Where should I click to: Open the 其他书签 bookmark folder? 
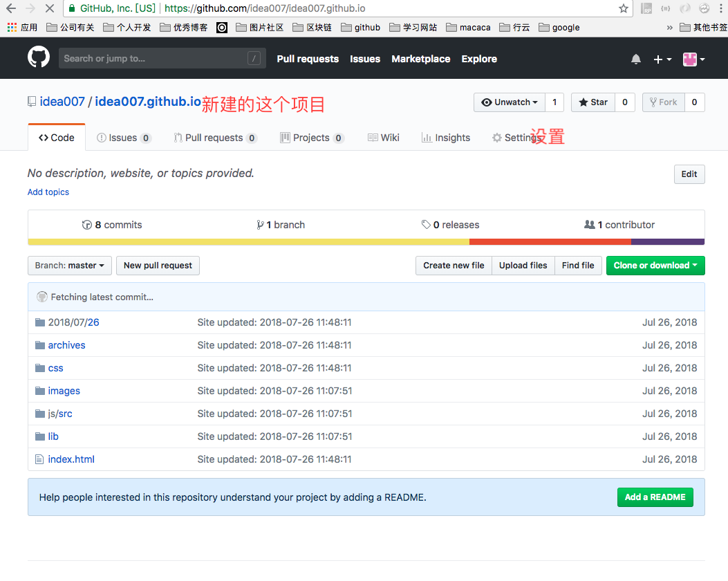tap(703, 28)
